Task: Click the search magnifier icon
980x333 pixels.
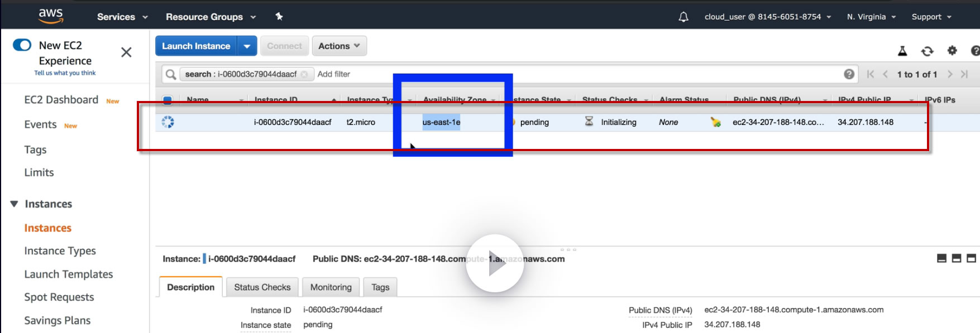Action: 171,74
